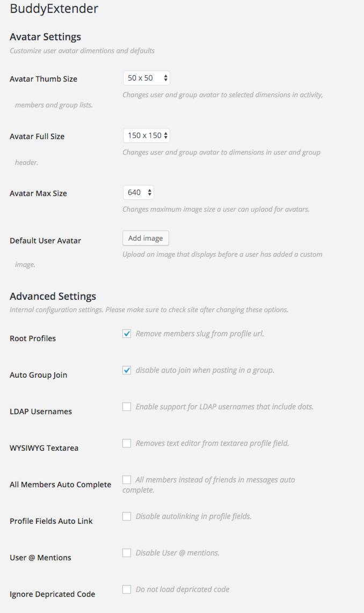This screenshot has width=364, height=613.
Task: Click the Advanced Settings section heading
Action: [x=53, y=297]
